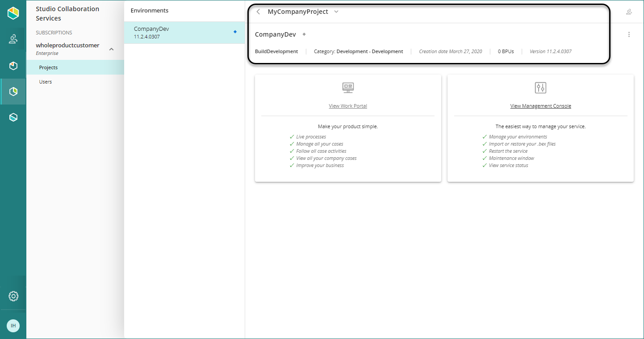
Task: Click 'Manage your environments' item
Action: 518,137
